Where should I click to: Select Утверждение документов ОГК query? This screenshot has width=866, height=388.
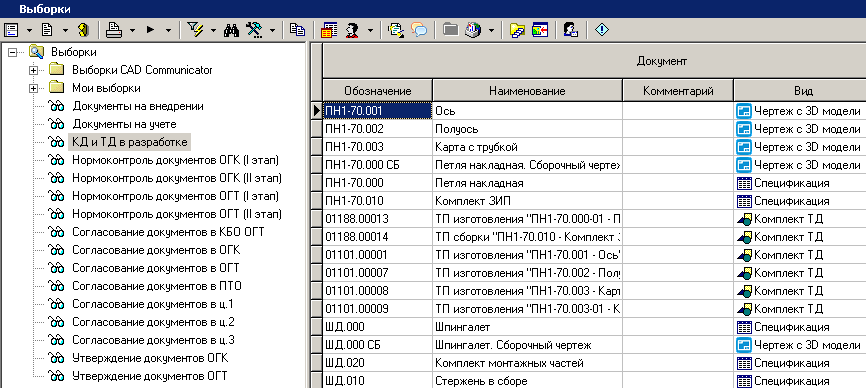(150, 358)
